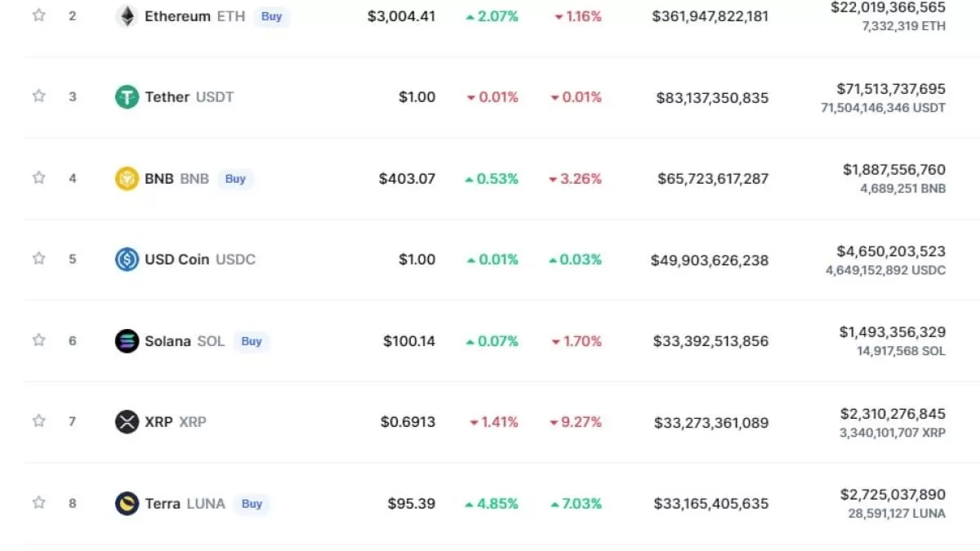Image resolution: width=980 pixels, height=551 pixels.
Task: Click the XRP coin logo icon
Action: click(127, 422)
